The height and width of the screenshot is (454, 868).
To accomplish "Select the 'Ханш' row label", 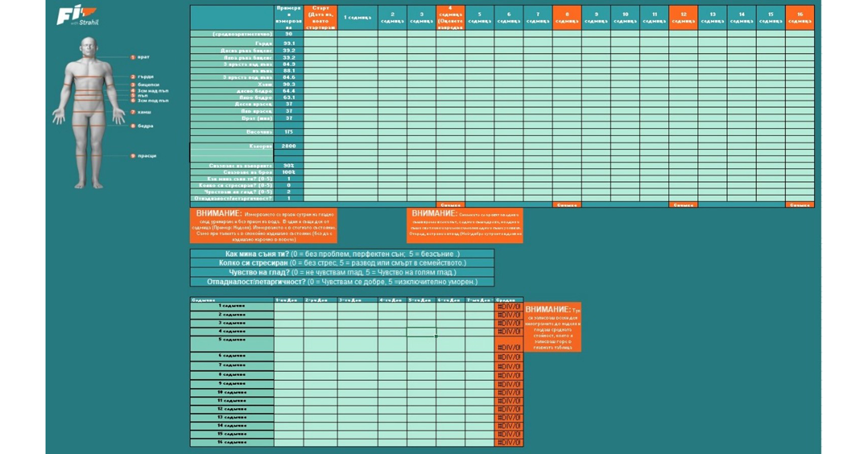I will [x=232, y=84].
